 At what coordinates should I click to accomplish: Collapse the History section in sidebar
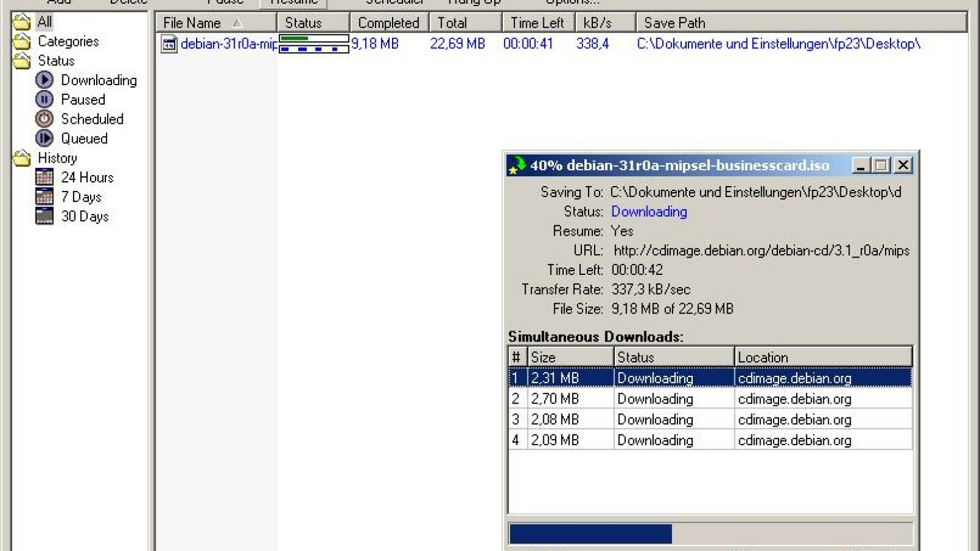click(22, 158)
